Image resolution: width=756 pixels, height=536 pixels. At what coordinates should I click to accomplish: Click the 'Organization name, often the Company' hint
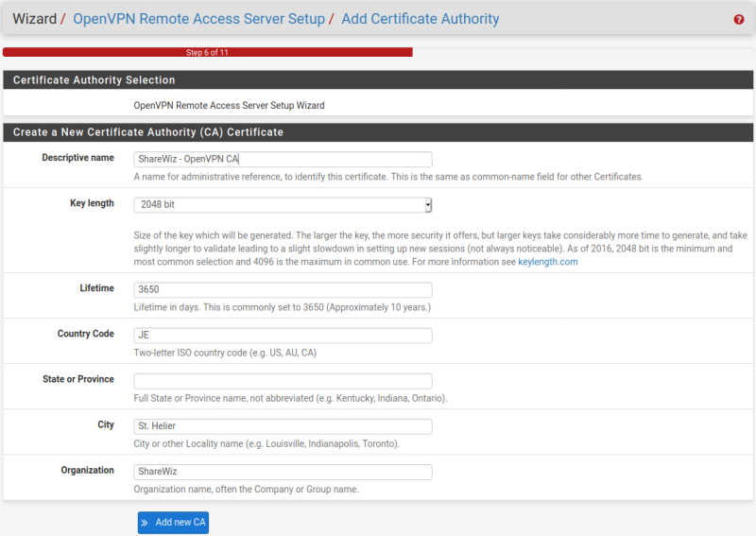246,489
